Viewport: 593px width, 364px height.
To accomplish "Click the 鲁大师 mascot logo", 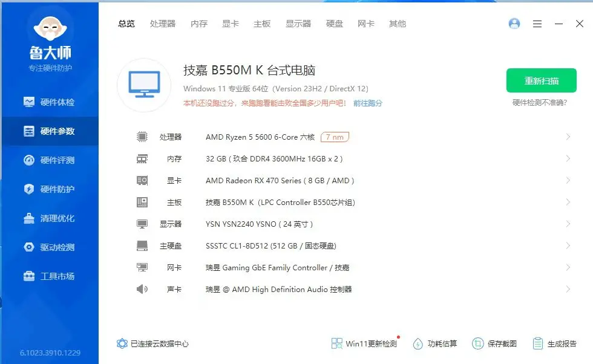I will (50, 28).
